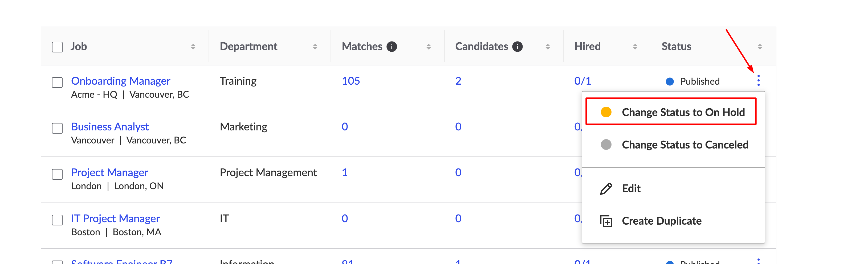Sort by the Job column arrows
Screen dimensions: 868x264
click(193, 47)
